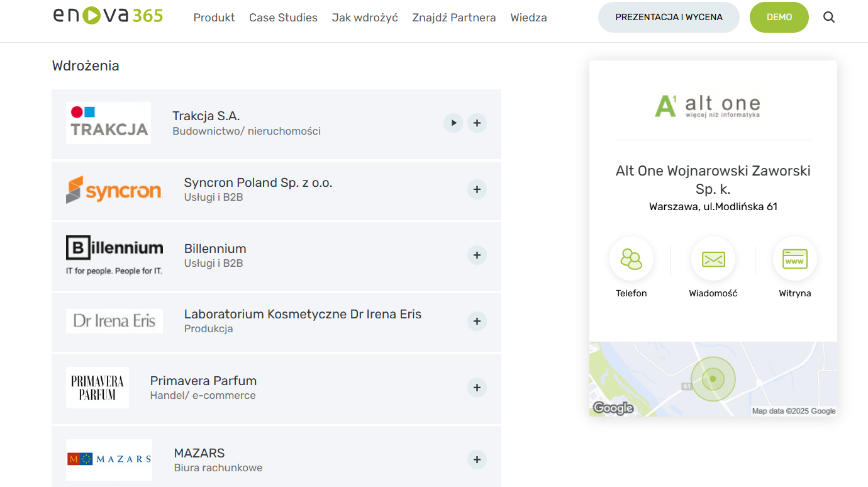Click the Wiadomość label

tap(713, 293)
